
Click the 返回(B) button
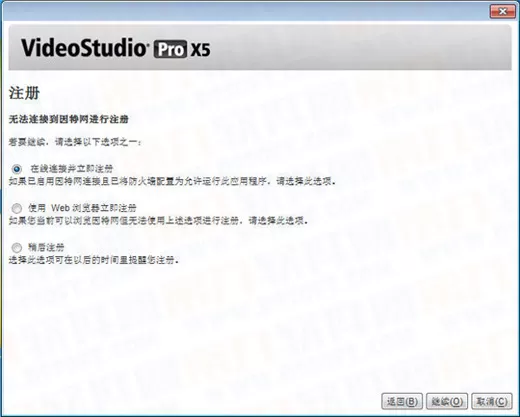(x=402, y=401)
